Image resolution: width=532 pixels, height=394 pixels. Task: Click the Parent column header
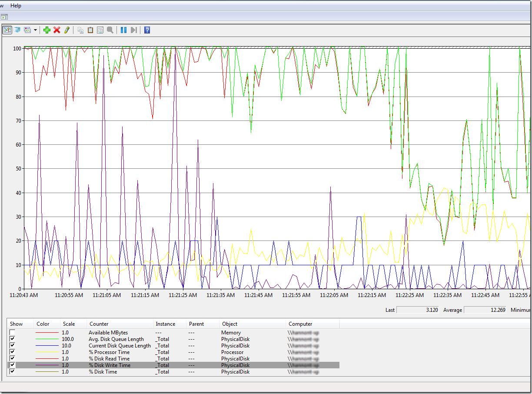[x=203, y=324]
